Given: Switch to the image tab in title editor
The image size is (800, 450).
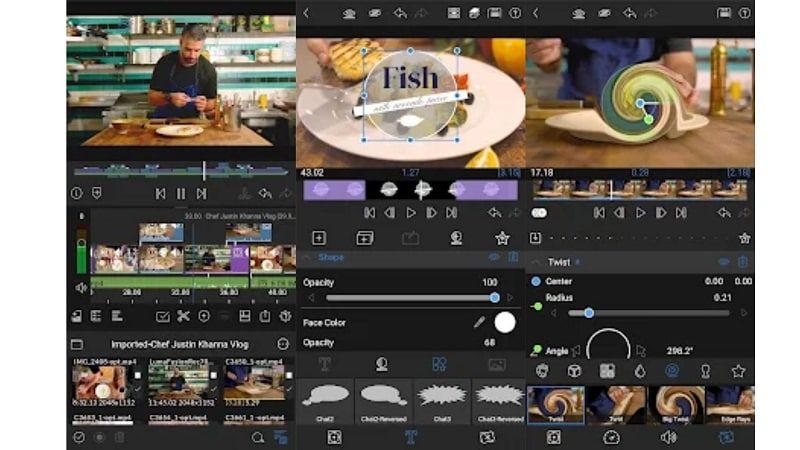Looking at the screenshot, I should (x=496, y=364).
